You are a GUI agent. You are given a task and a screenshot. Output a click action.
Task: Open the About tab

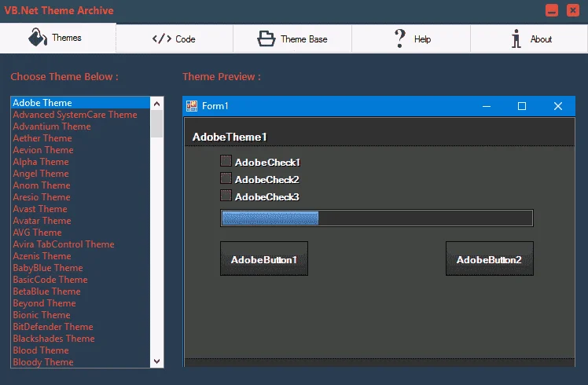coord(529,38)
